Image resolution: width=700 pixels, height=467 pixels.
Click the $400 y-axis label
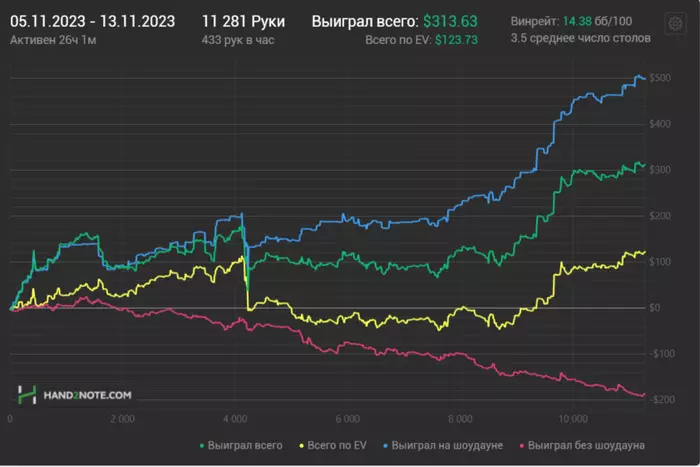point(660,124)
